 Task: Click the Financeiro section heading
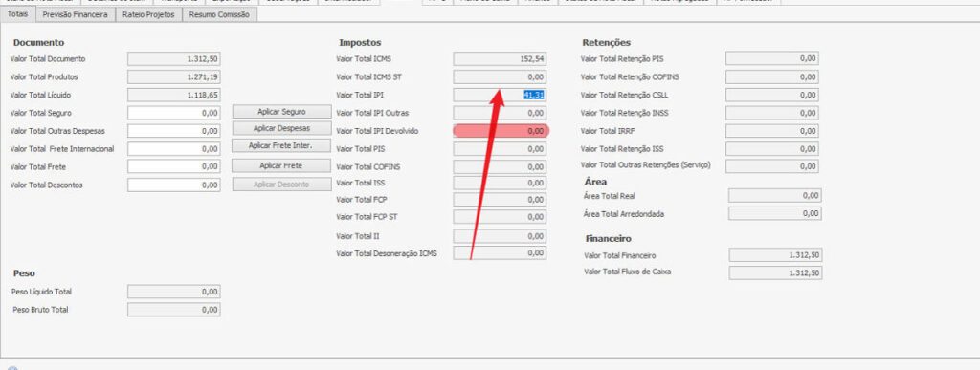click(608, 238)
